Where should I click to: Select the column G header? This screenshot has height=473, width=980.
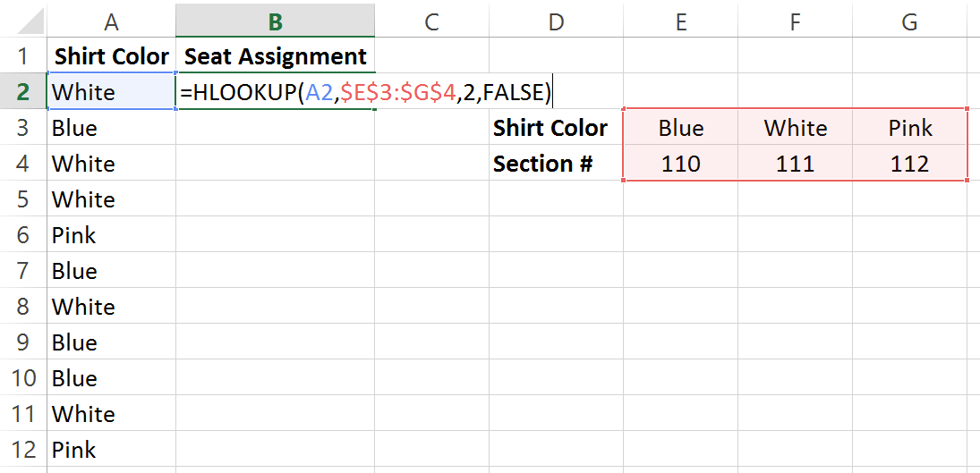coord(909,21)
